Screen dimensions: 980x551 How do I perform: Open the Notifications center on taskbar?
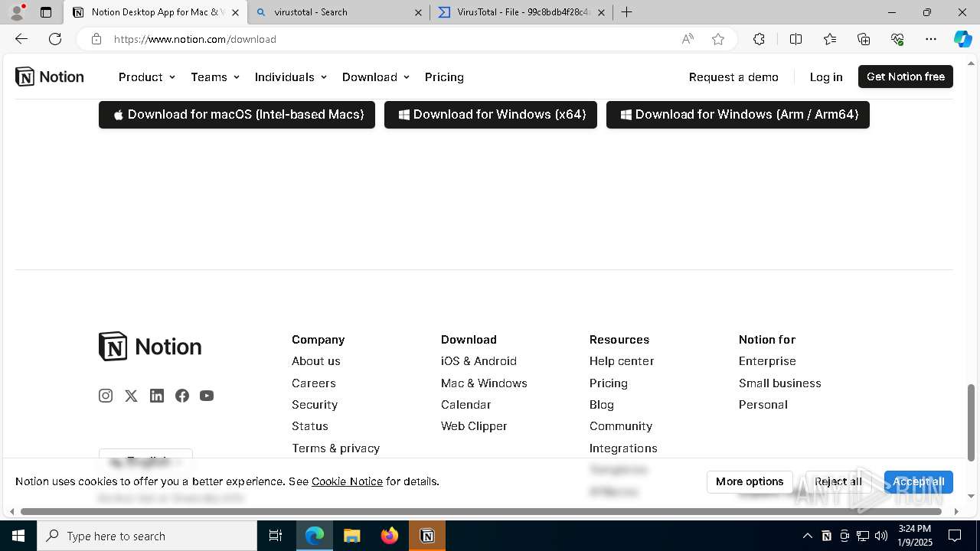[955, 536]
